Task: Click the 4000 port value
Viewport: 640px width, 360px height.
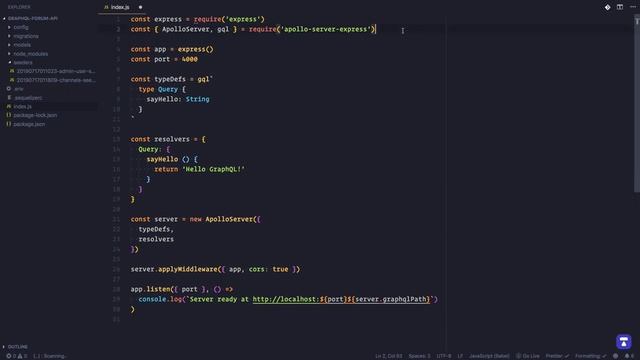Action: pos(190,59)
